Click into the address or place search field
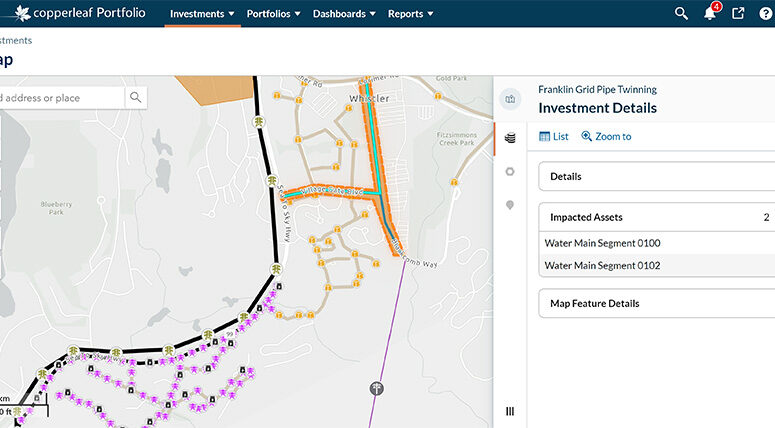775x428 pixels. tap(61, 98)
